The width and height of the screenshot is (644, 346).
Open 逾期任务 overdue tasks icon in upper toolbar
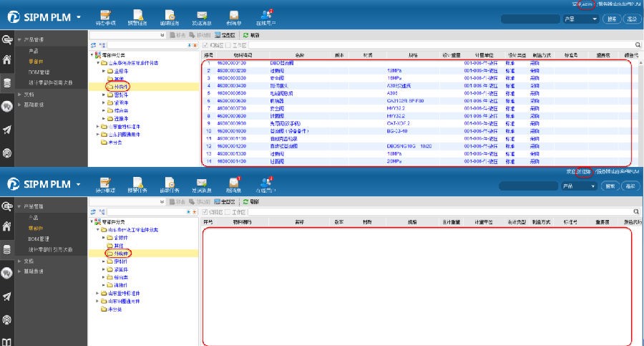coord(170,17)
